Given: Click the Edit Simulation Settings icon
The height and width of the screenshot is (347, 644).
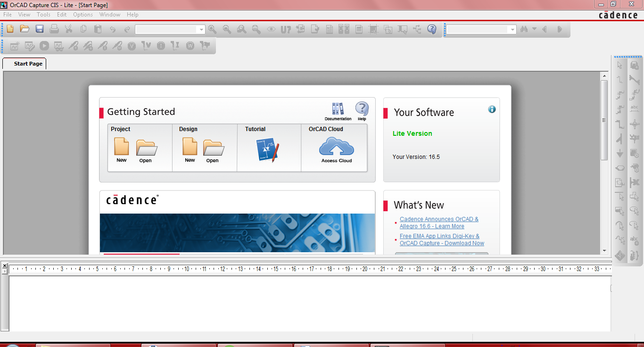Looking at the screenshot, I should pos(29,46).
